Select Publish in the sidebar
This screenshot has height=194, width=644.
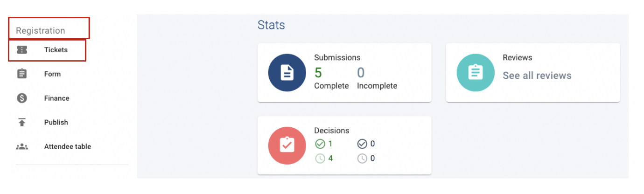coord(56,122)
